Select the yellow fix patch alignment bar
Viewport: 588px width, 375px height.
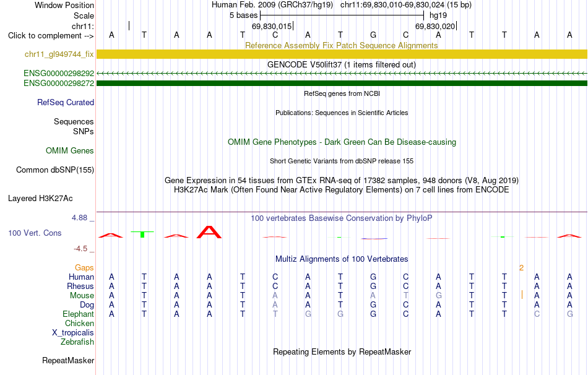[342, 54]
